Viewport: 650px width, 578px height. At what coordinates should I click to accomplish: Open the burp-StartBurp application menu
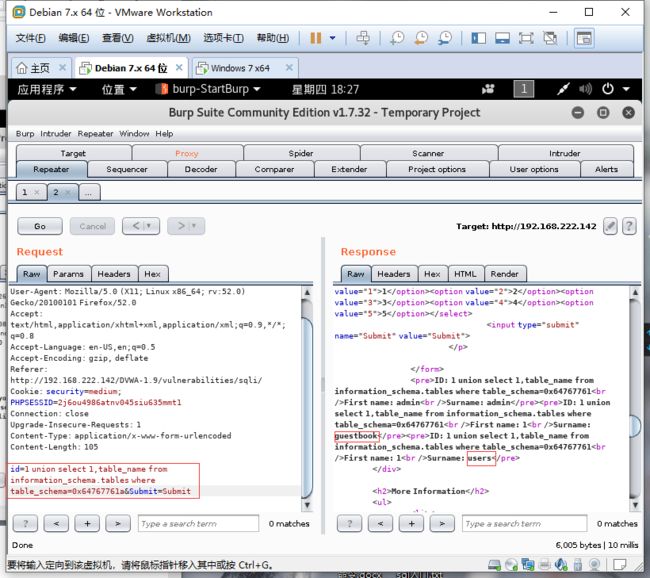coord(208,89)
